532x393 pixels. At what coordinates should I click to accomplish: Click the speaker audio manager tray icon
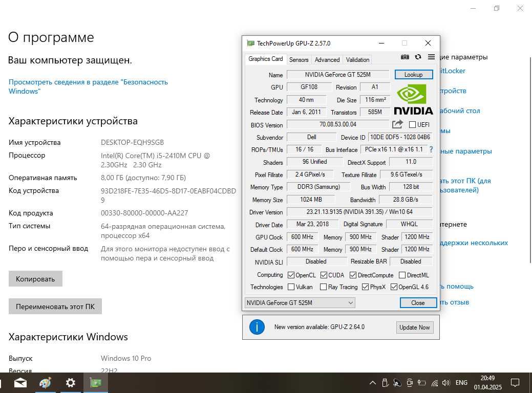397,383
